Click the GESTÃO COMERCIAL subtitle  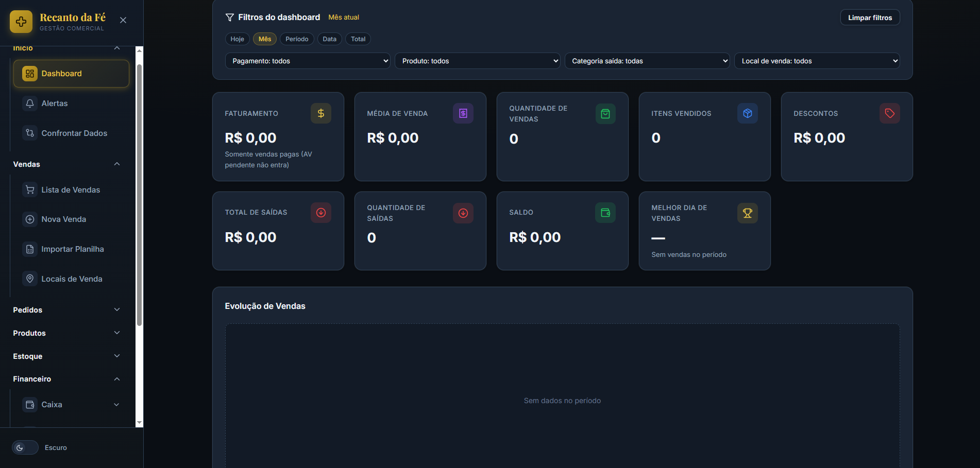click(x=72, y=29)
